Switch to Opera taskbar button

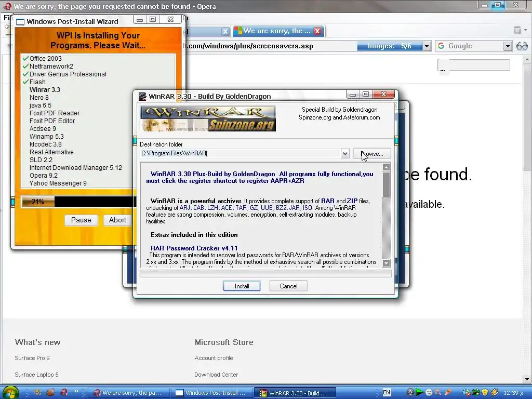click(129, 393)
